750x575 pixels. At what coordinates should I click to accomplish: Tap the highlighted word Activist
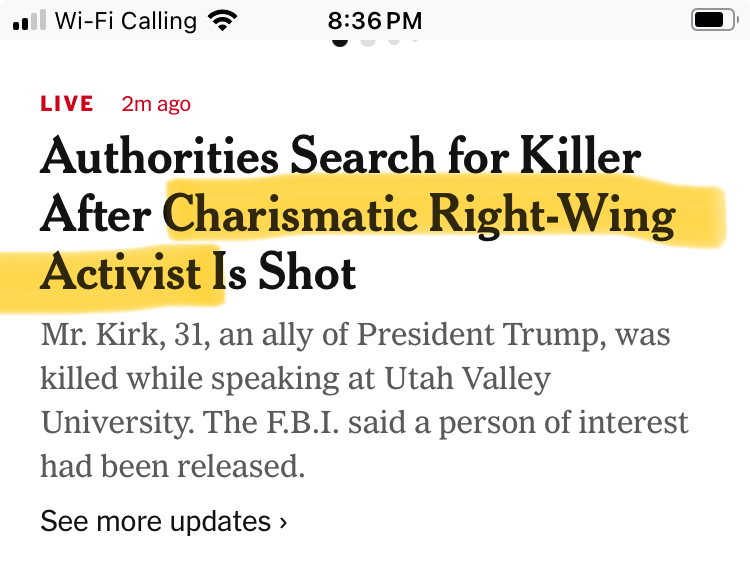(x=121, y=273)
